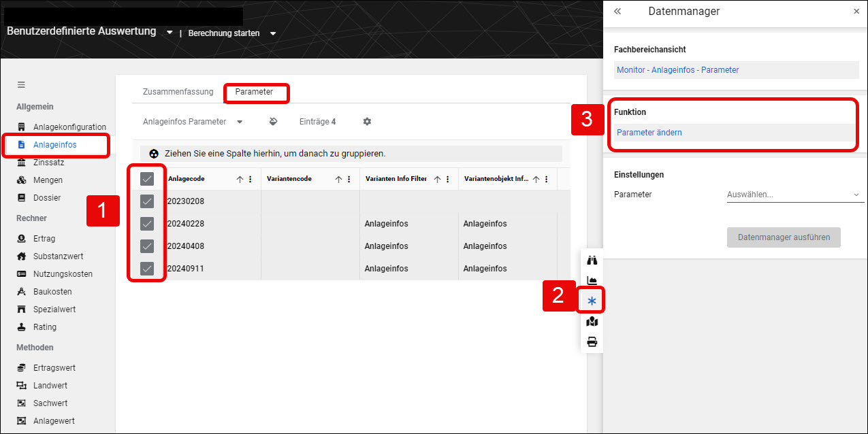The width and height of the screenshot is (868, 434).
Task: Click the asterisk Datenmanager icon
Action: 592,301
